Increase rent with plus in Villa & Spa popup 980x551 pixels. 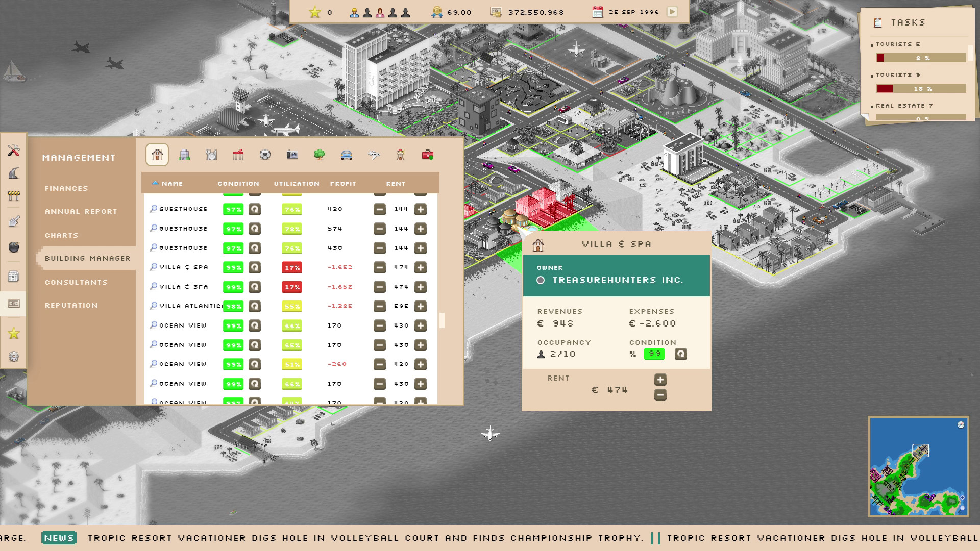(660, 380)
